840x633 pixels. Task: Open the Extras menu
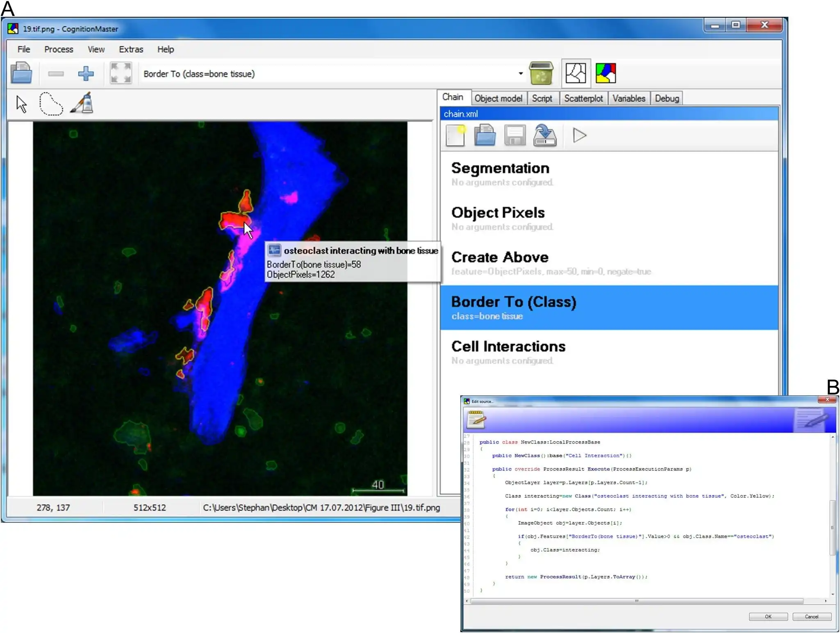pos(130,48)
